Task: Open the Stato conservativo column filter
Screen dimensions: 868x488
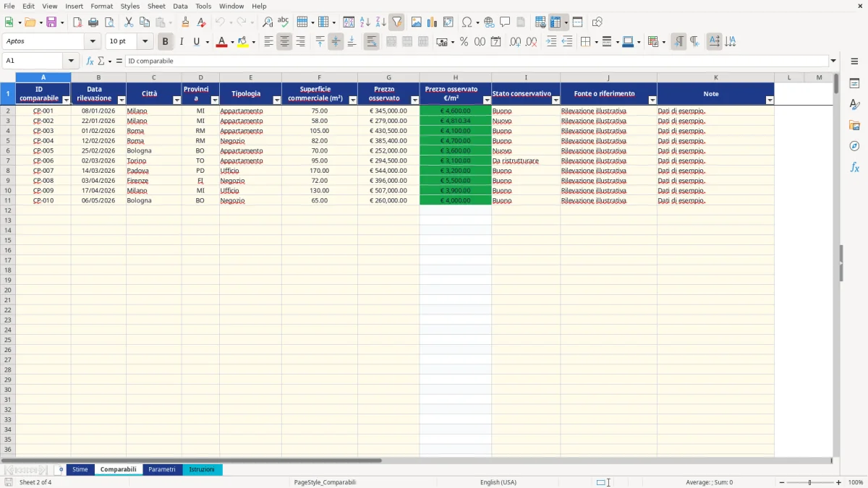Action: pos(555,100)
